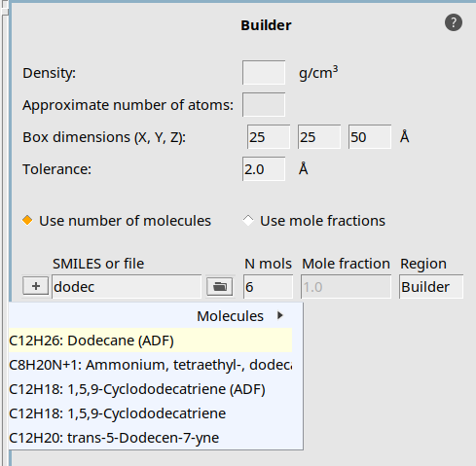Edit the Z box dimension field with 50
This screenshot has height=466, width=476.
(370, 137)
